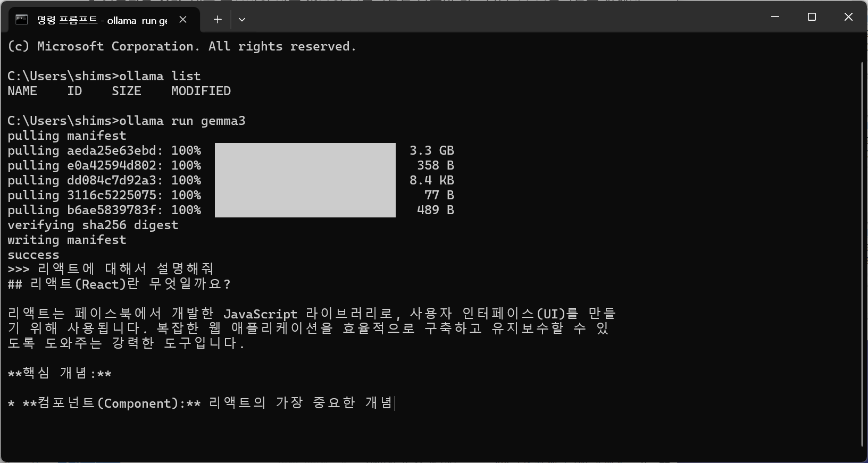Click the terminal's vertical scrollbar
Image resolution: width=868 pixels, height=463 pixels.
(x=862, y=254)
